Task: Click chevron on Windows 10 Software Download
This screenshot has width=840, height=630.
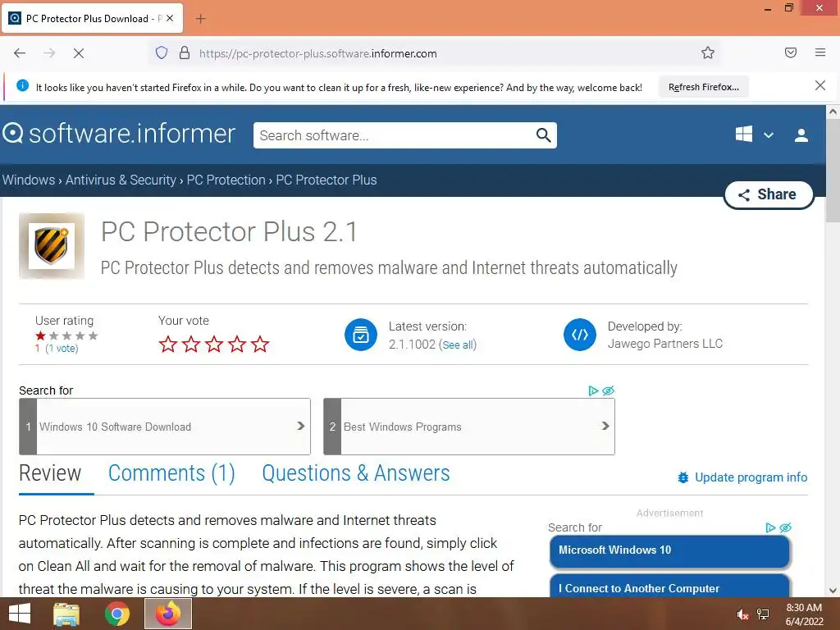Action: [x=300, y=426]
